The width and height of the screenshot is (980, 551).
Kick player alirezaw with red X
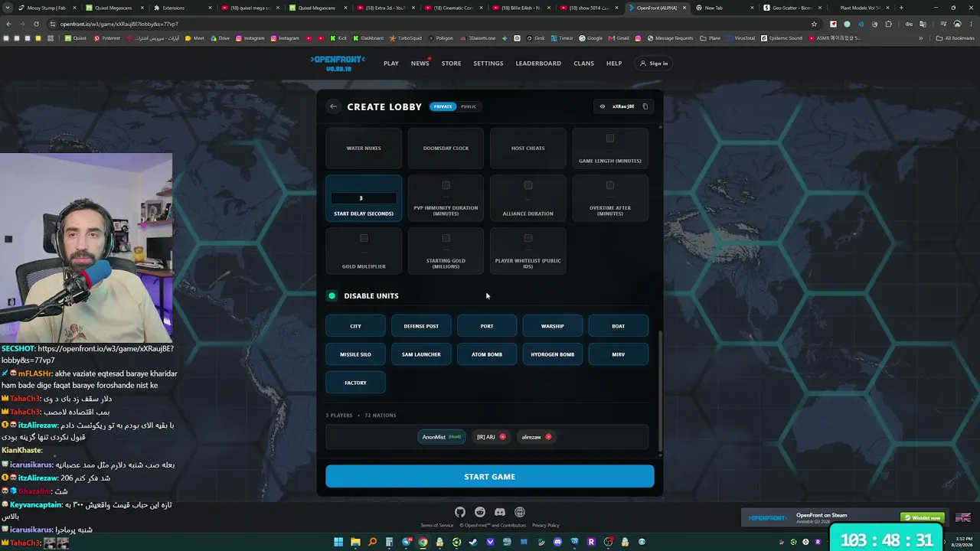(x=548, y=437)
